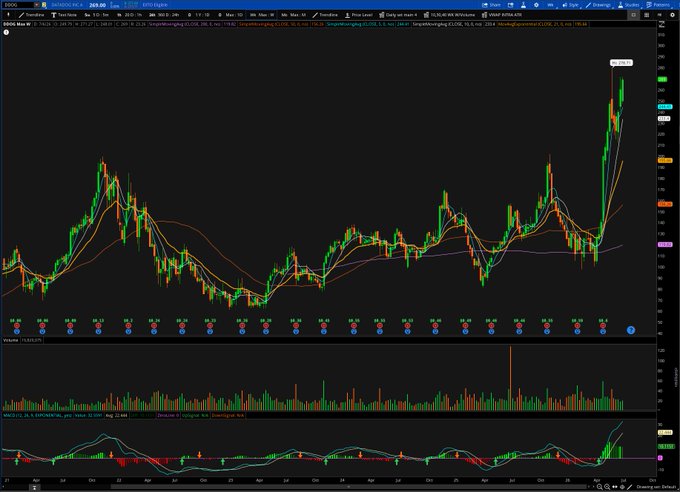Switch chart to 5 D : 5m timeframe
This screenshot has width=680, height=492.
click(x=97, y=15)
